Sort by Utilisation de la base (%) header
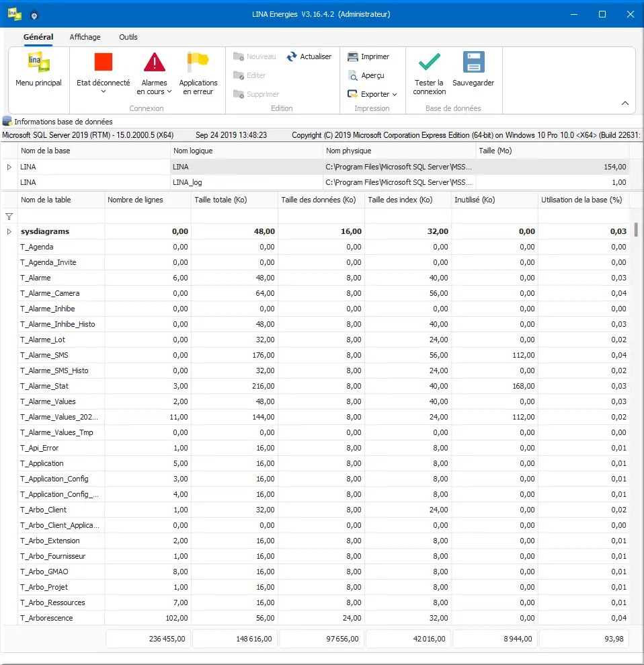 (583, 200)
